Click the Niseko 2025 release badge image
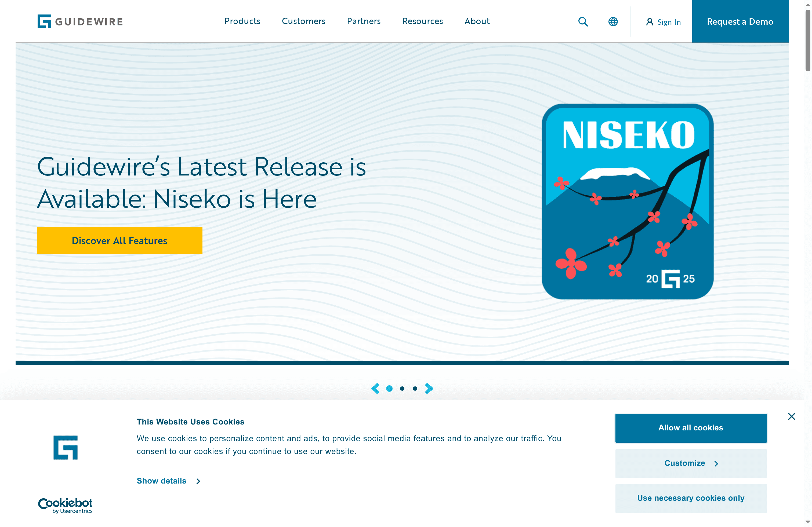Image resolution: width=812 pixels, height=527 pixels. point(628,202)
